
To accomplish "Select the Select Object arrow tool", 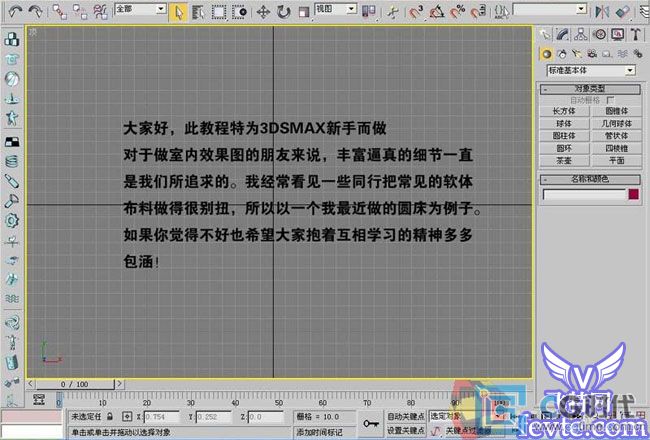I will pos(179,11).
